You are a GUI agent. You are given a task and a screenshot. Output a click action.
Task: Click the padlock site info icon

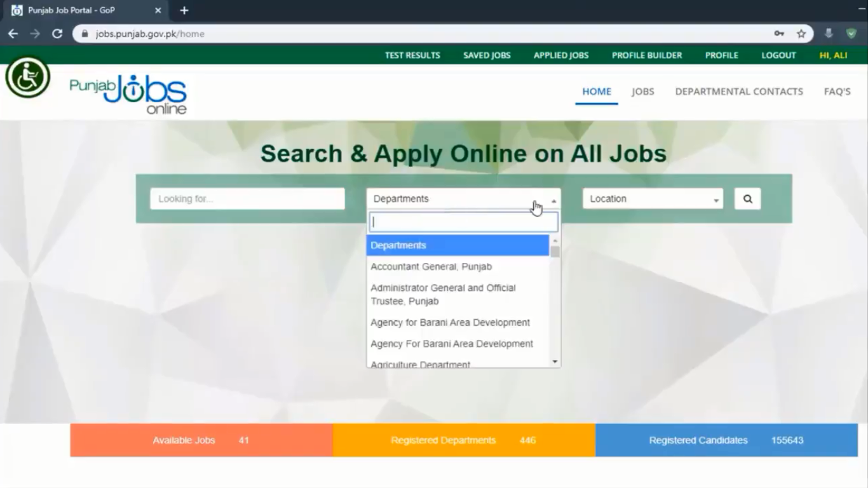(85, 34)
